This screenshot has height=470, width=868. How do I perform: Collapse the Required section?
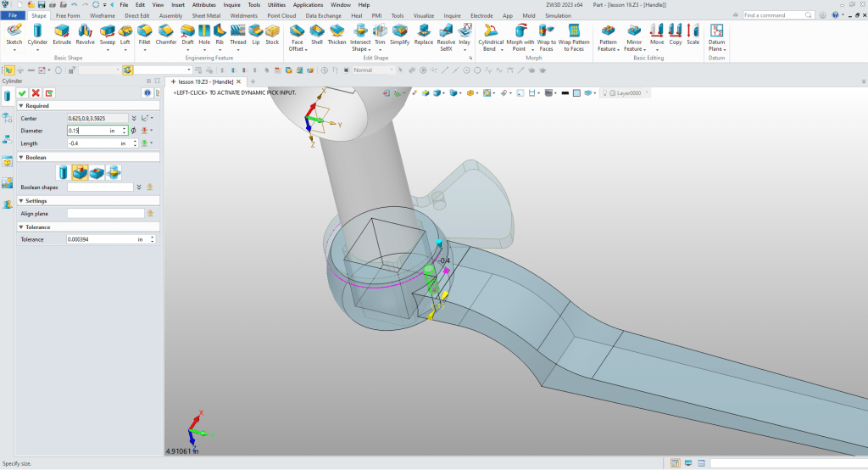[x=20, y=106]
